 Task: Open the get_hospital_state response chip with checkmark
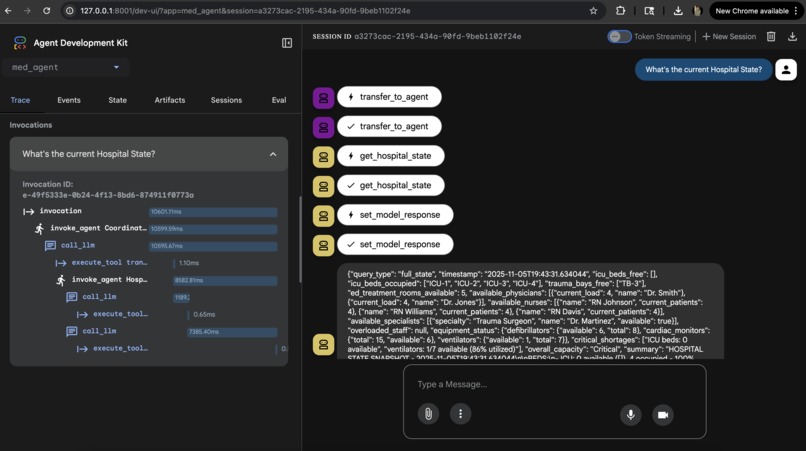391,185
